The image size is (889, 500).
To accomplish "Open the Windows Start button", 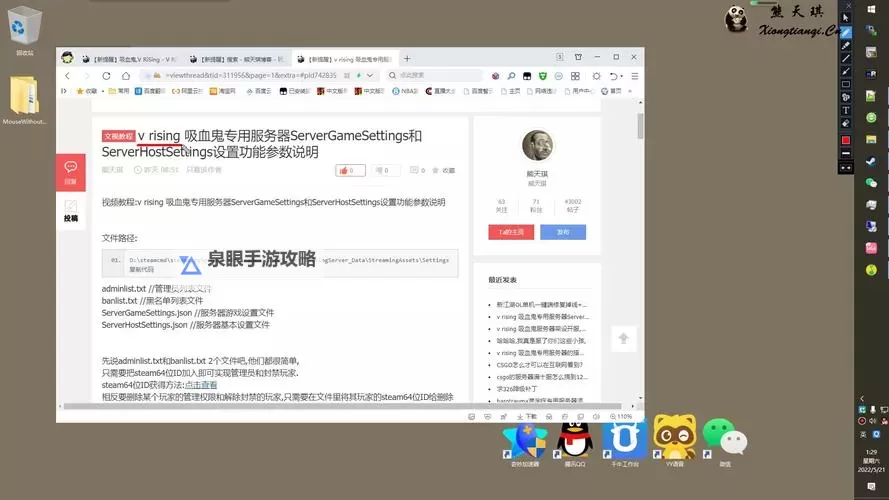I will [x=871, y=10].
